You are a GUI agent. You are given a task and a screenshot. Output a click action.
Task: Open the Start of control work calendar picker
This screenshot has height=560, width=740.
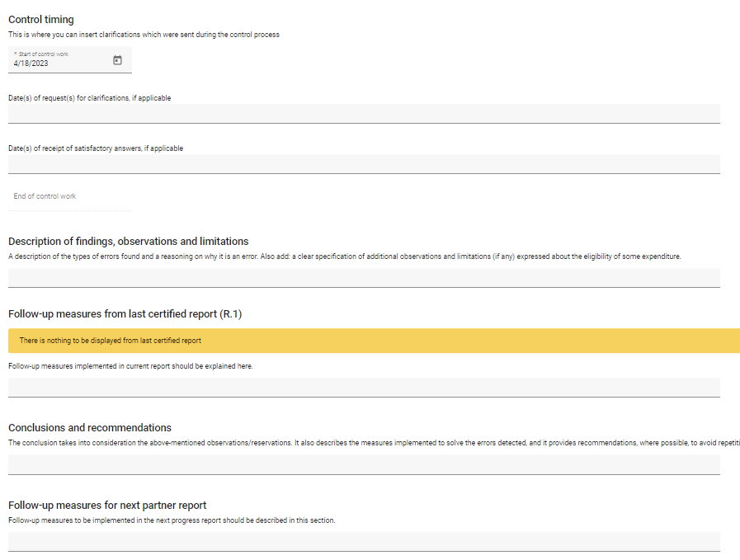(x=117, y=60)
